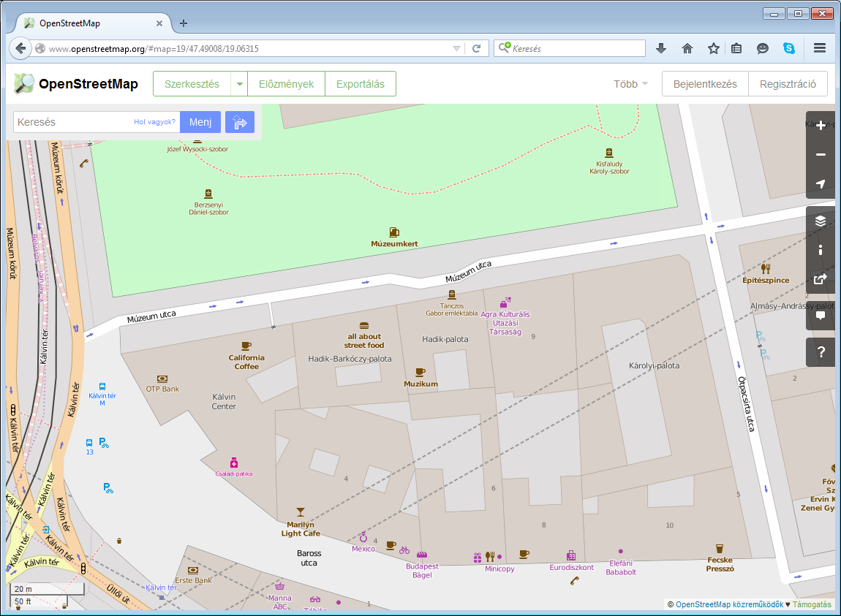This screenshot has width=841, height=616.
Task: Click the Kálvin Center label
Action: [224, 402]
